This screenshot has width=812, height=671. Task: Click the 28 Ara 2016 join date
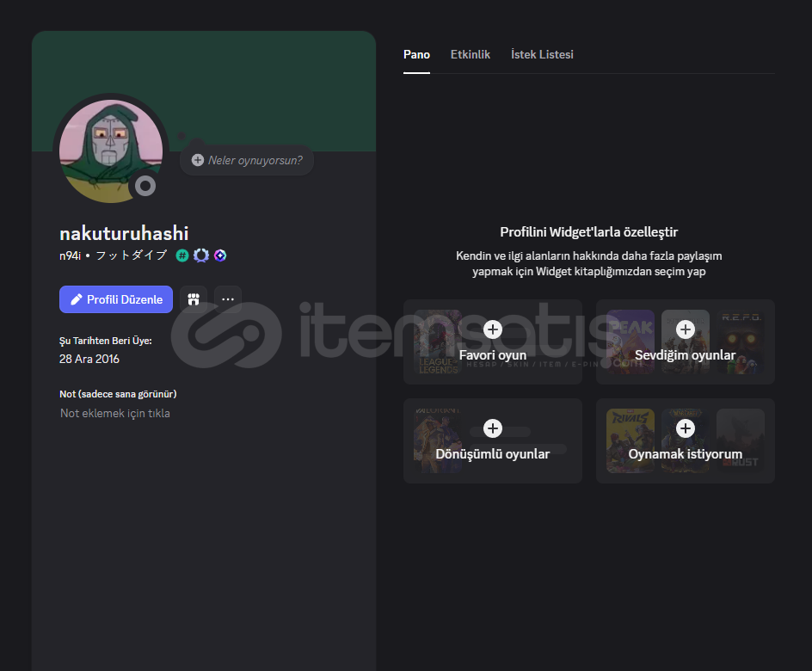tap(89, 359)
